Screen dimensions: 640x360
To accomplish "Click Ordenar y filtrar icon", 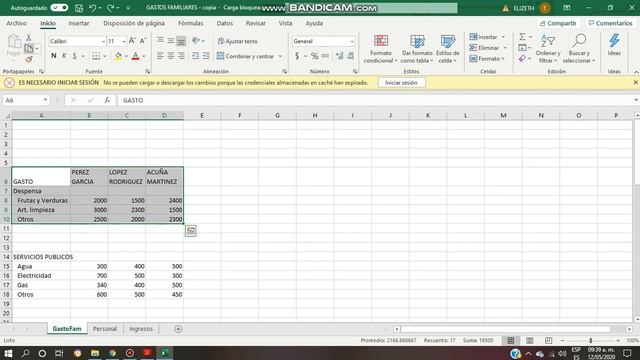I will (x=548, y=49).
